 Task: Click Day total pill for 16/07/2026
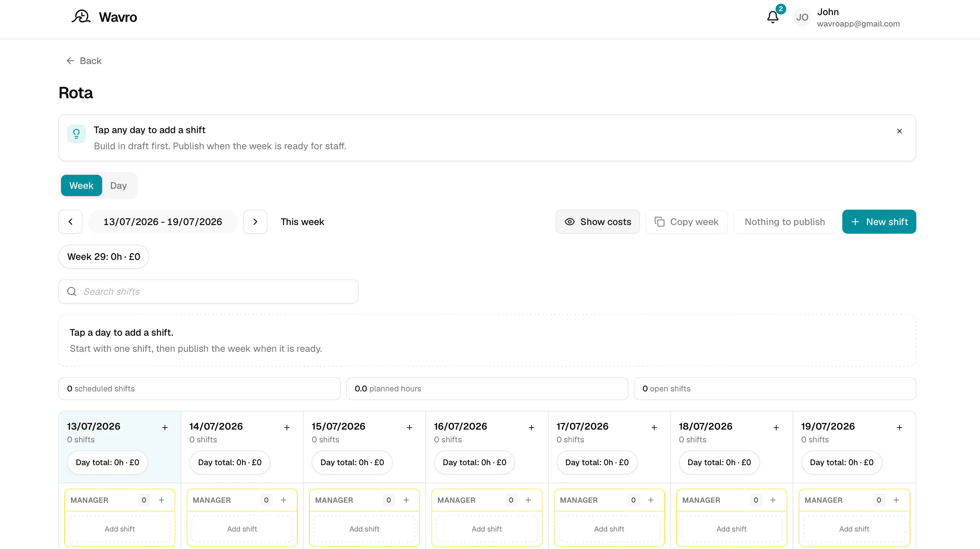(x=474, y=462)
